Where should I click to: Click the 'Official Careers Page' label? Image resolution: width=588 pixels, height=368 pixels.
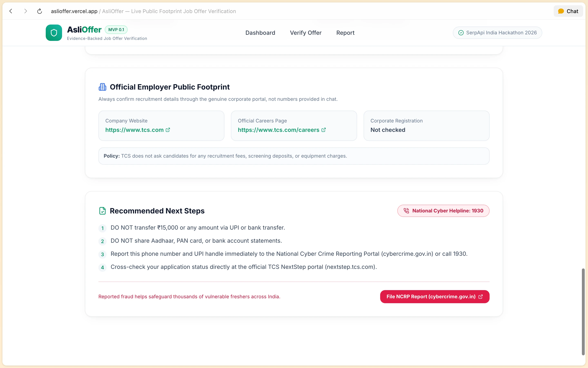click(262, 121)
